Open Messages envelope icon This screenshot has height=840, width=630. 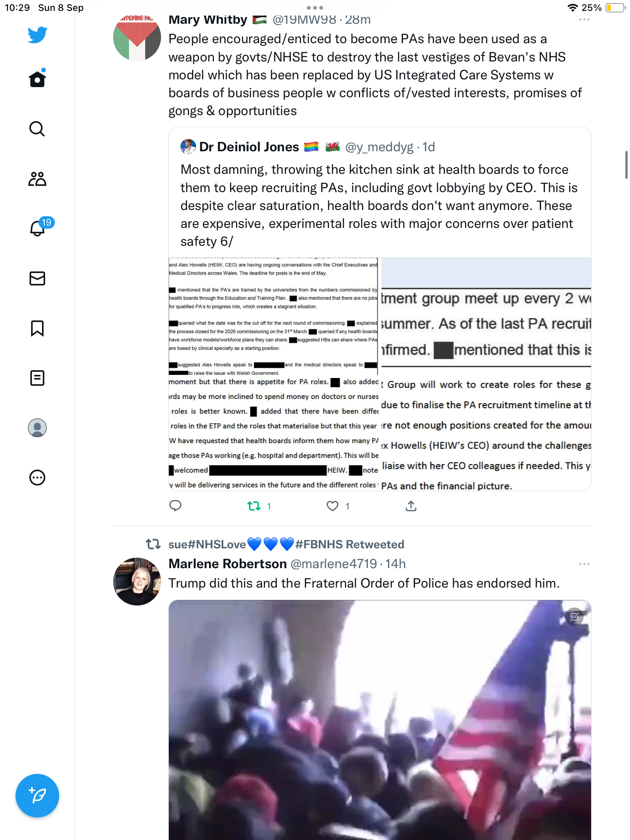(37, 278)
